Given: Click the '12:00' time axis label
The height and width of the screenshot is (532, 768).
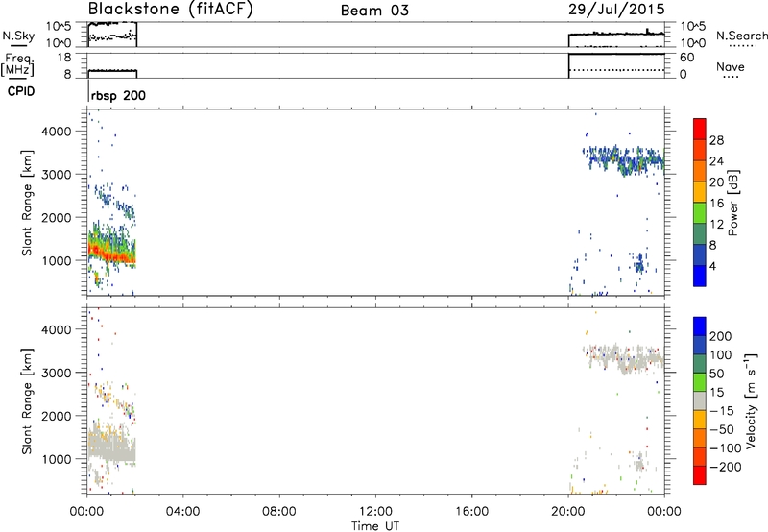Looking at the screenshot, I should (375, 512).
